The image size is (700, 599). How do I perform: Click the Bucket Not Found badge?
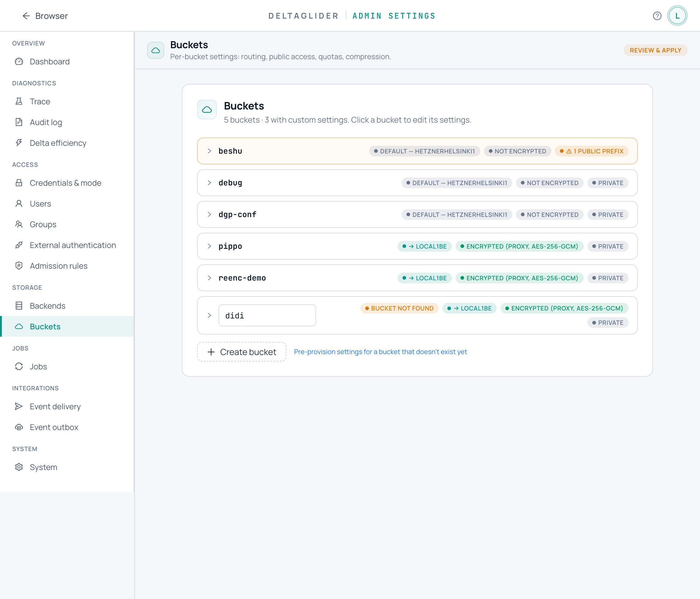pyautogui.click(x=399, y=308)
